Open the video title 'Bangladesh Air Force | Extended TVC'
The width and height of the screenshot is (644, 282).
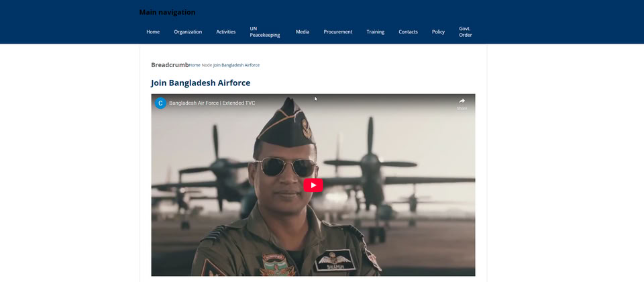212,103
